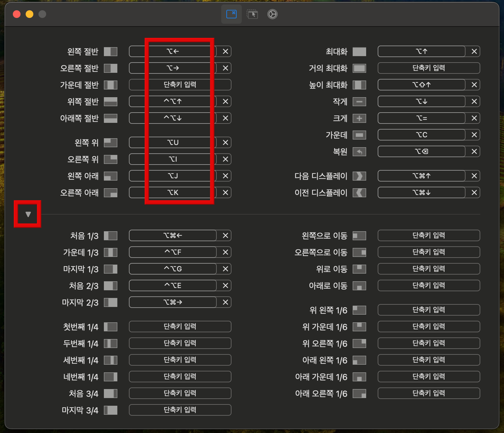This screenshot has width=504, height=433.
Task: Click the 최대화 maximize icon
Action: pos(359,52)
